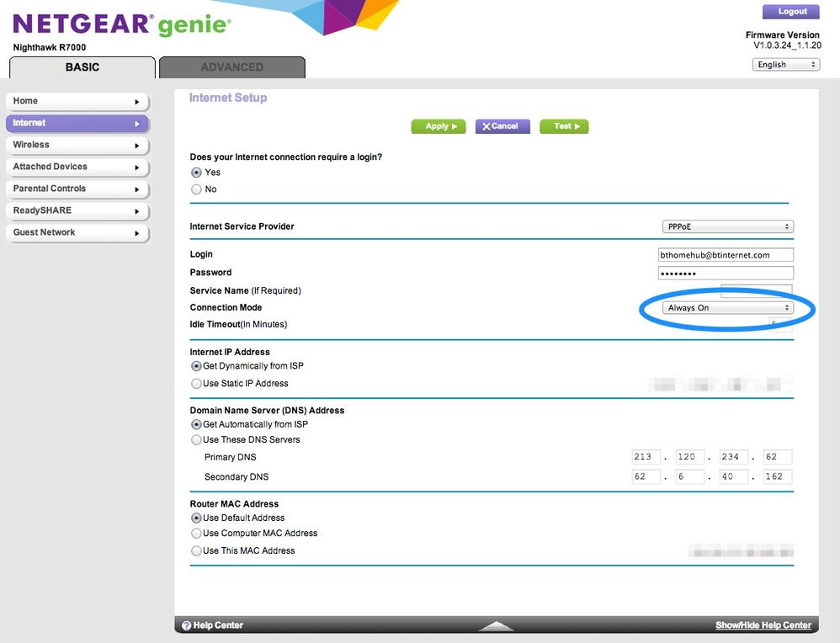Open the Internet Service Provider PPPoE dropdown

pyautogui.click(x=727, y=227)
